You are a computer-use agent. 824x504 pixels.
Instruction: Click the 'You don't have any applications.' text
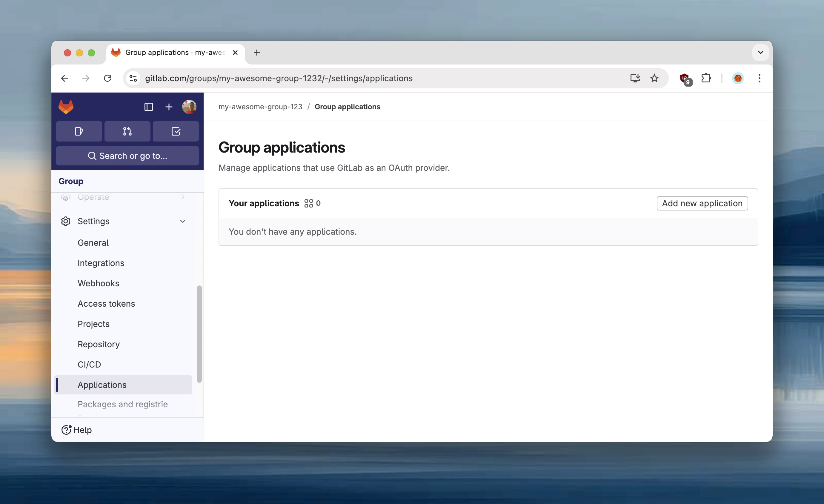click(292, 232)
